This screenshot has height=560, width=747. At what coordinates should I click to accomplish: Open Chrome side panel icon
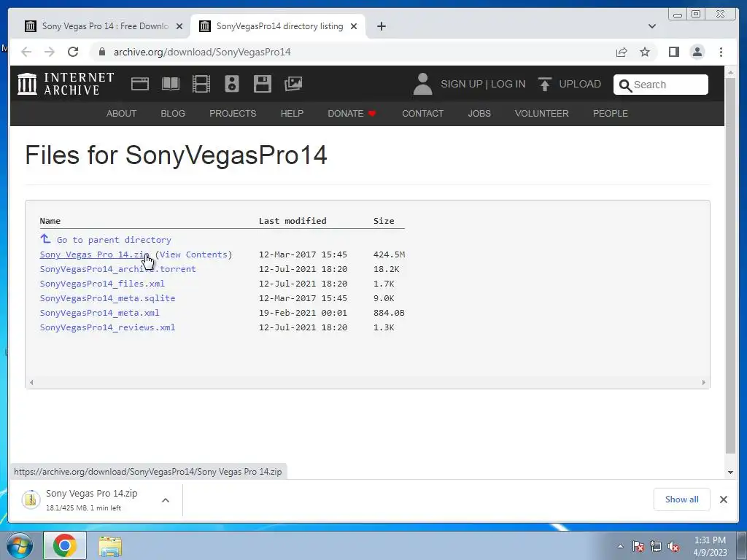(x=673, y=52)
